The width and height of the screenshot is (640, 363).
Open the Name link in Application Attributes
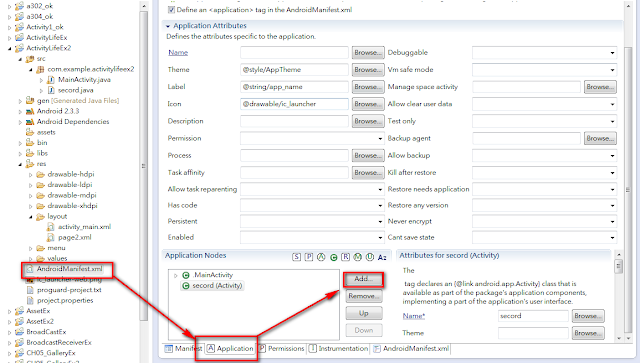(178, 53)
